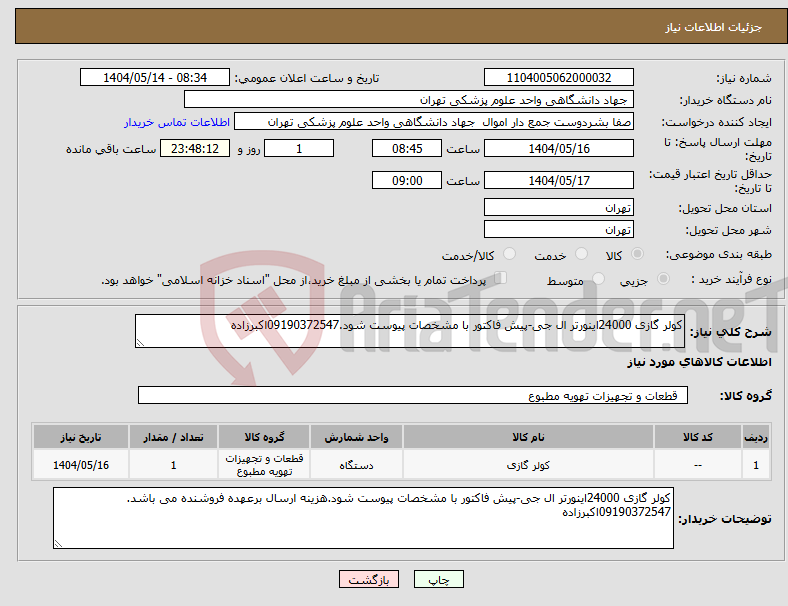This screenshot has height=606, width=788.
Task: Select the جزیی purchase type radio
Action: point(663,279)
